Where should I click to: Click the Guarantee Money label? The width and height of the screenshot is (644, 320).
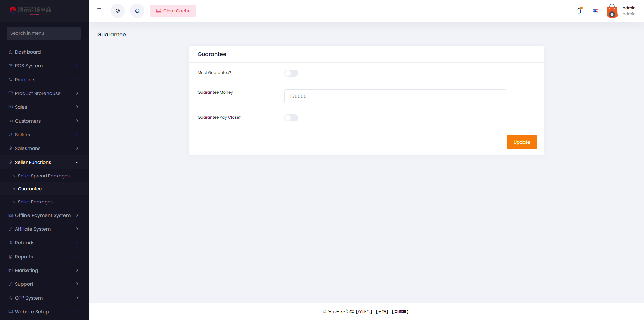tap(215, 92)
